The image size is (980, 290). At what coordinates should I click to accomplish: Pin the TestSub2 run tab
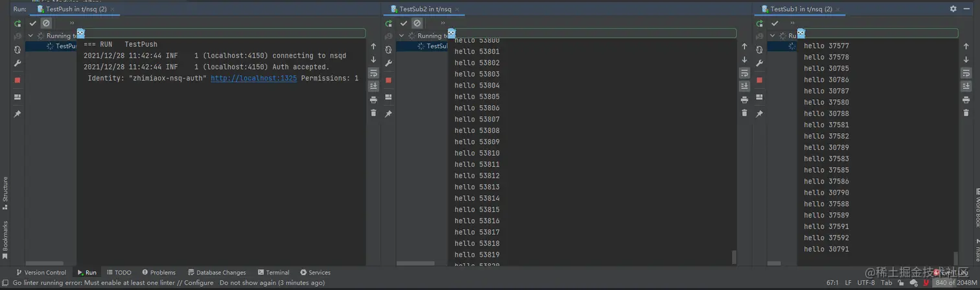point(388,114)
